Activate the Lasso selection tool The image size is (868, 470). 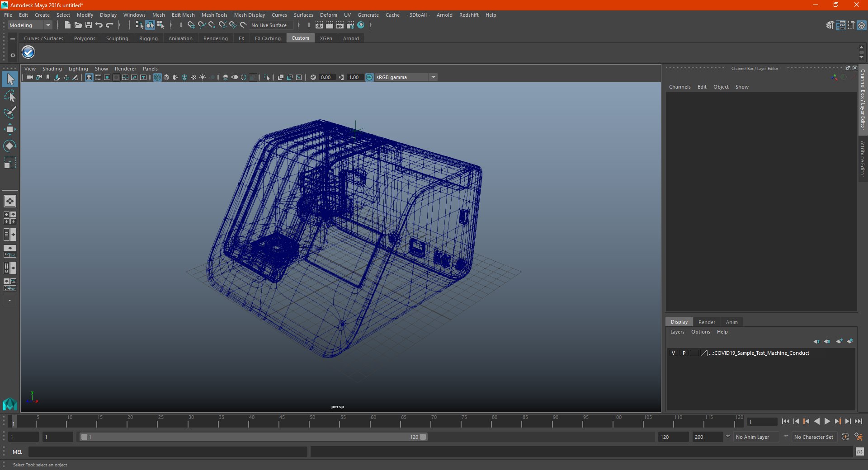click(x=10, y=96)
